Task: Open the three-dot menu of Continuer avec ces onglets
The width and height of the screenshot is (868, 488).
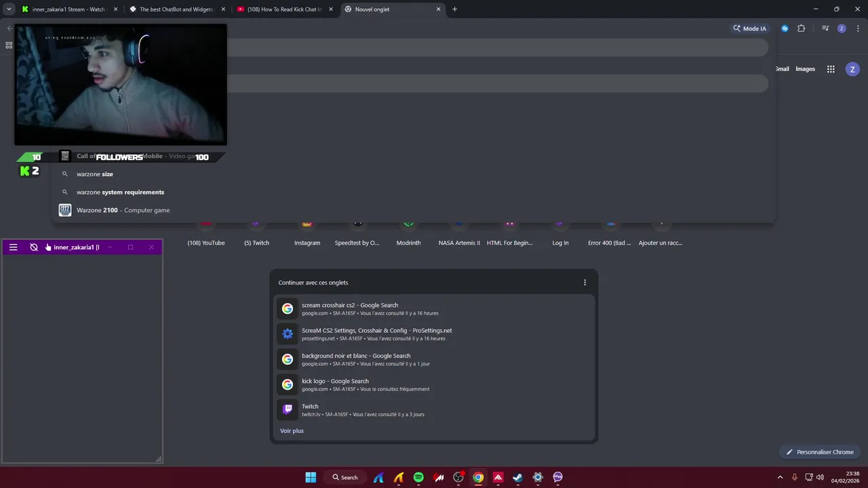Action: [585, 283]
